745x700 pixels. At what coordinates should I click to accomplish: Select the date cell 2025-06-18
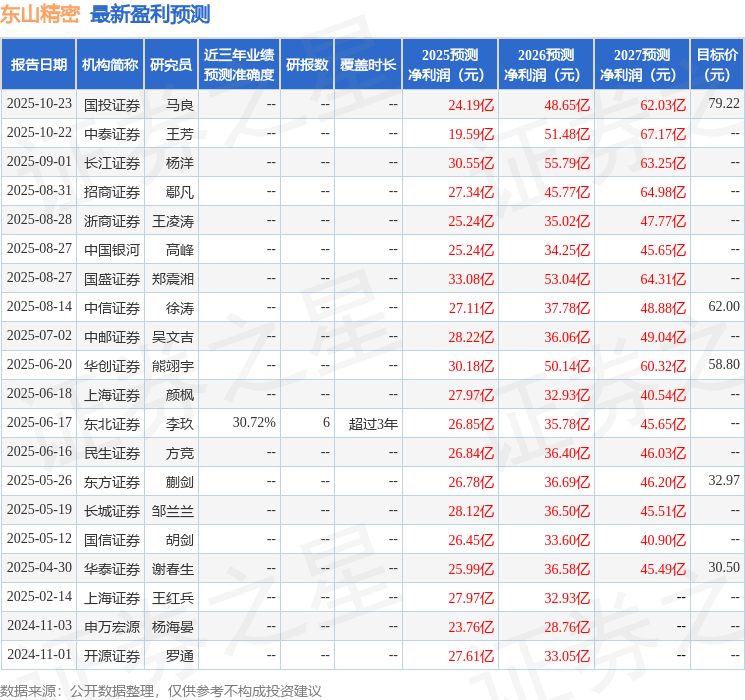click(x=39, y=393)
